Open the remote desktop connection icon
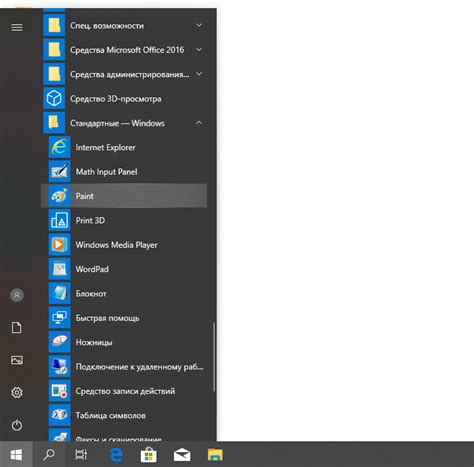 [59, 366]
